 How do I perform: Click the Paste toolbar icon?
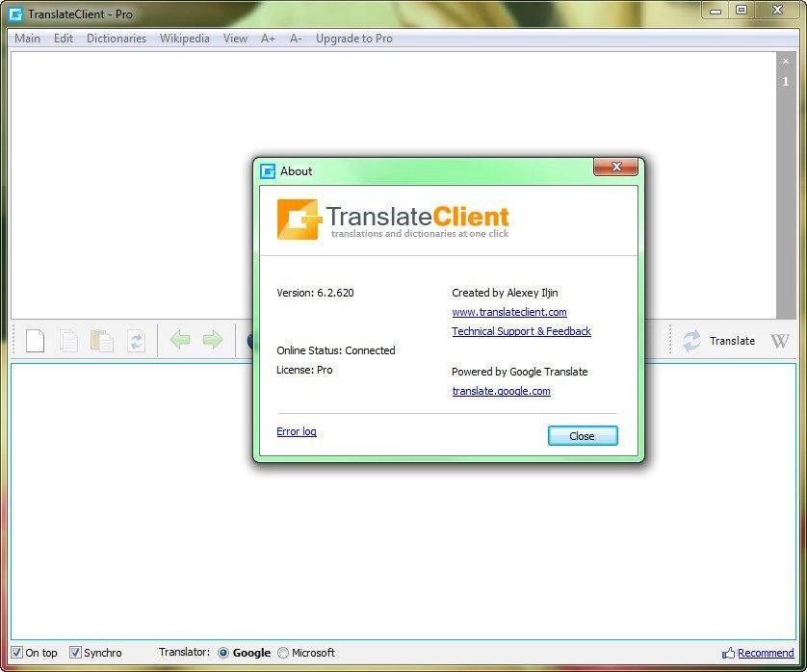click(102, 341)
